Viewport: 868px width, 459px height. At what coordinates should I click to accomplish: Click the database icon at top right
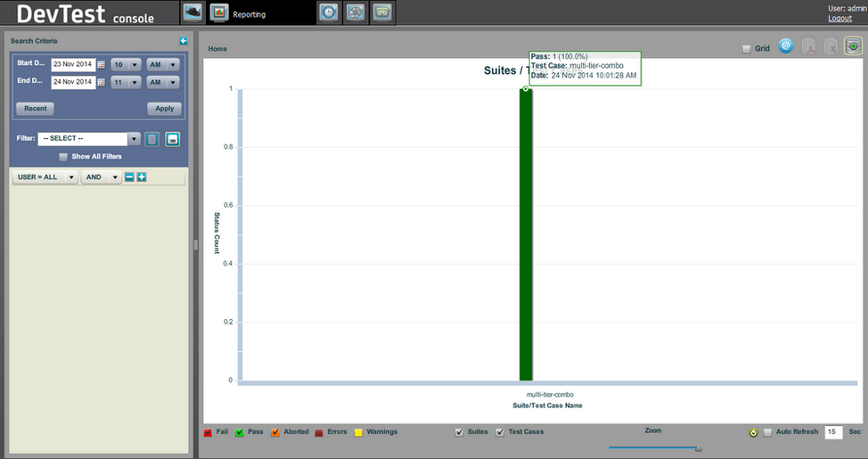853,46
